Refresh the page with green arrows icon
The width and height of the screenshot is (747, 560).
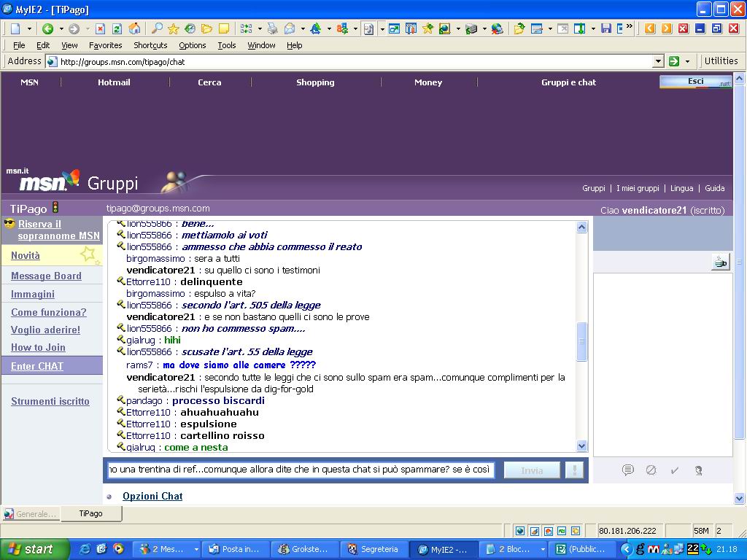117,29
